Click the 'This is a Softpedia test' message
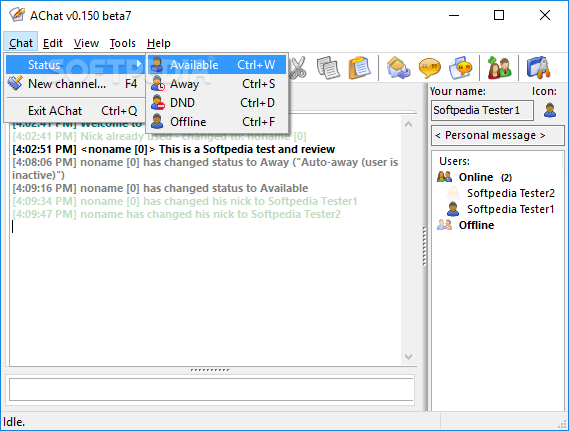This screenshot has height=431, width=569. (x=173, y=149)
